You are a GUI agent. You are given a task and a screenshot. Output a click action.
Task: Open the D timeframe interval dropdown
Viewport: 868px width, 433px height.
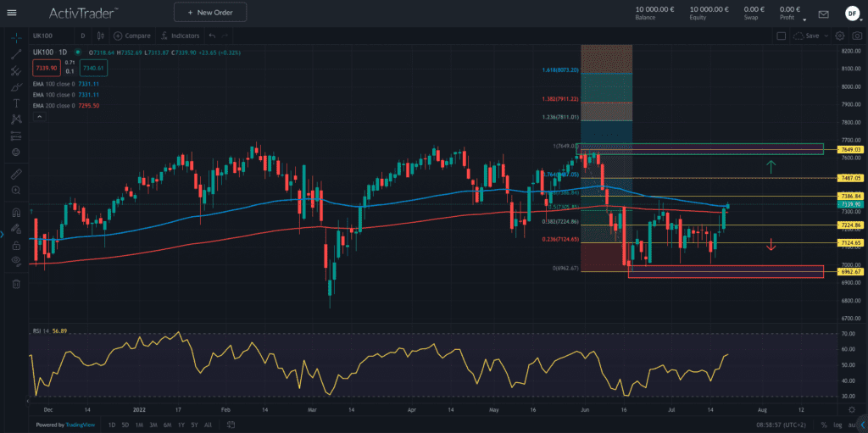point(82,36)
